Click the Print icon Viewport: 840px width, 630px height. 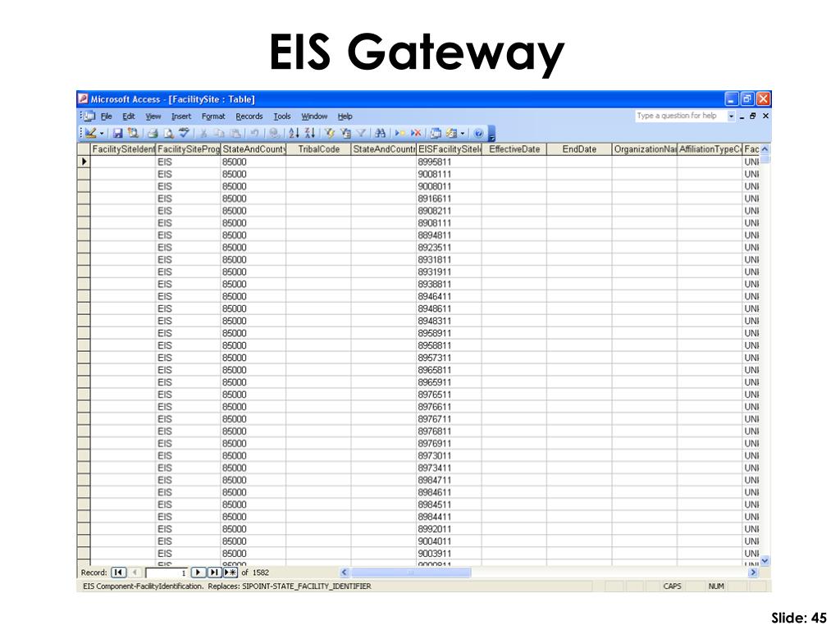[153, 133]
